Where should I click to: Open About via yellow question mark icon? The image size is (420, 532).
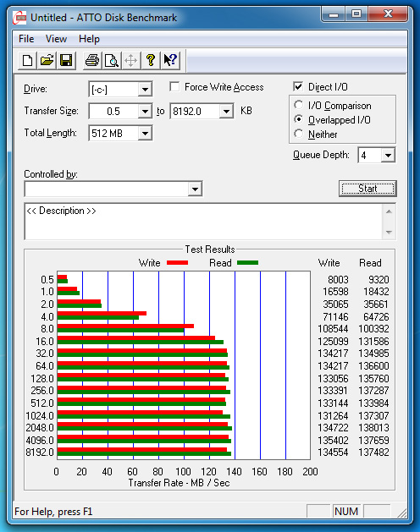[151, 61]
